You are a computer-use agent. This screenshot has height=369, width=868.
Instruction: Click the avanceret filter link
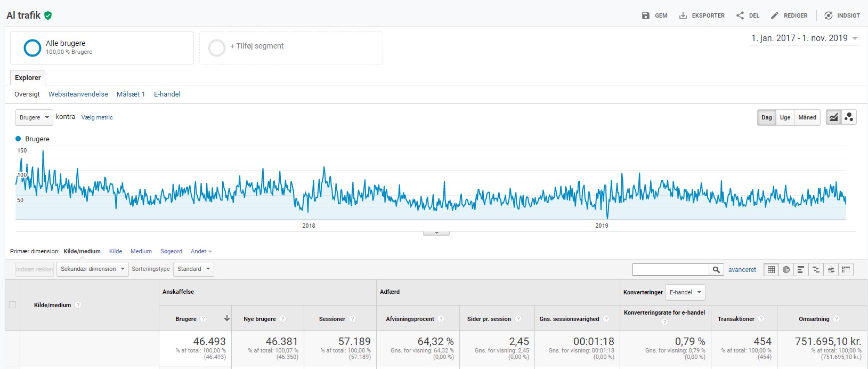[x=742, y=270]
